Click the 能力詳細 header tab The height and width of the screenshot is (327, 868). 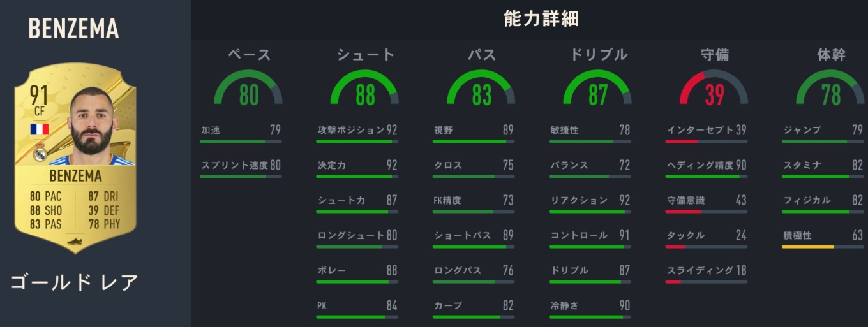[541, 19]
